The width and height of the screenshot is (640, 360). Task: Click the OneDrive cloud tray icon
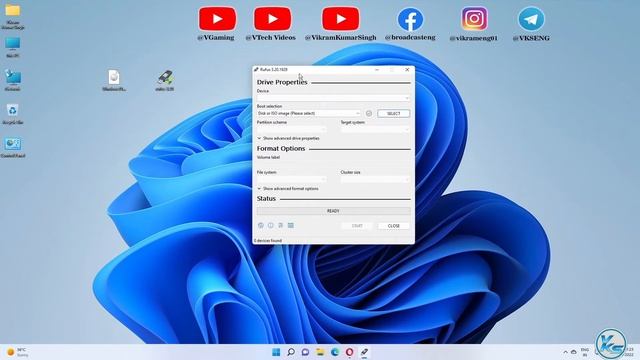tap(574, 352)
